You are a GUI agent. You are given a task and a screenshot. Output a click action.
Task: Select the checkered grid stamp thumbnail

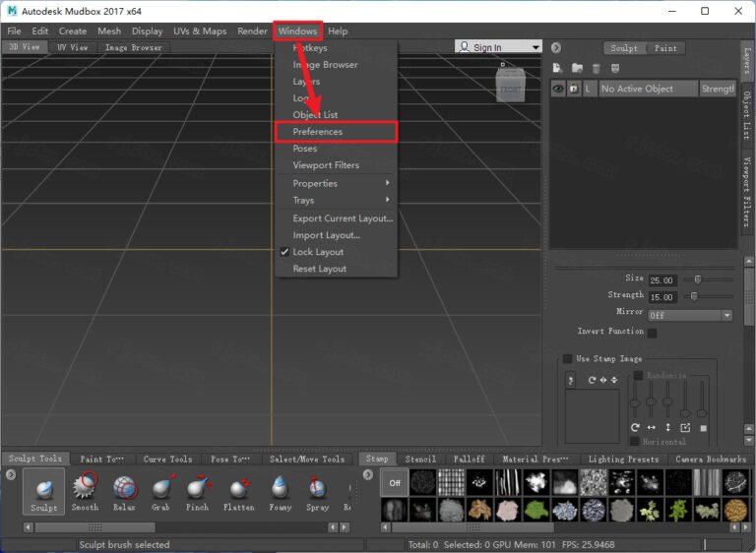click(451, 482)
